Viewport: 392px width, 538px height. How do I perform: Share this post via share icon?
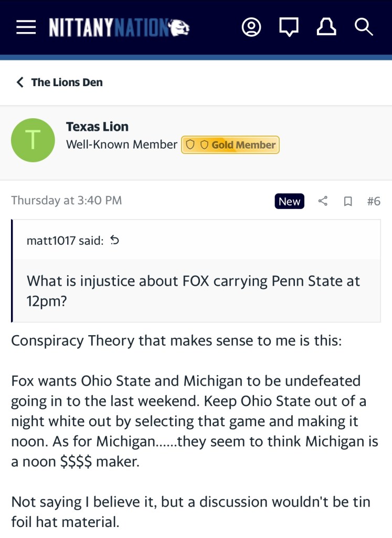[323, 201]
